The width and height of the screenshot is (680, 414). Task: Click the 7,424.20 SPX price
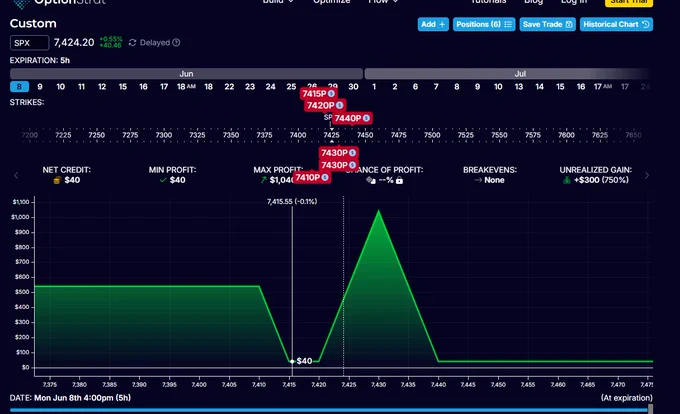point(74,42)
